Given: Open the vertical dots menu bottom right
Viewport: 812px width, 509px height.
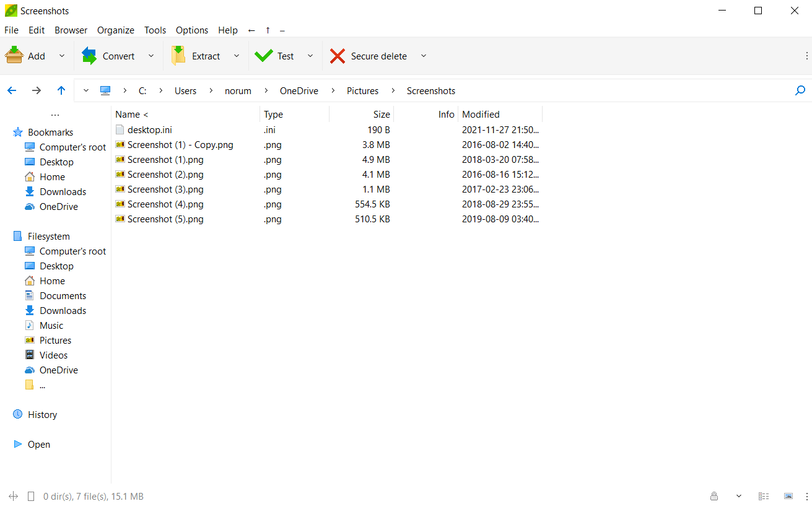Looking at the screenshot, I should coord(807,496).
